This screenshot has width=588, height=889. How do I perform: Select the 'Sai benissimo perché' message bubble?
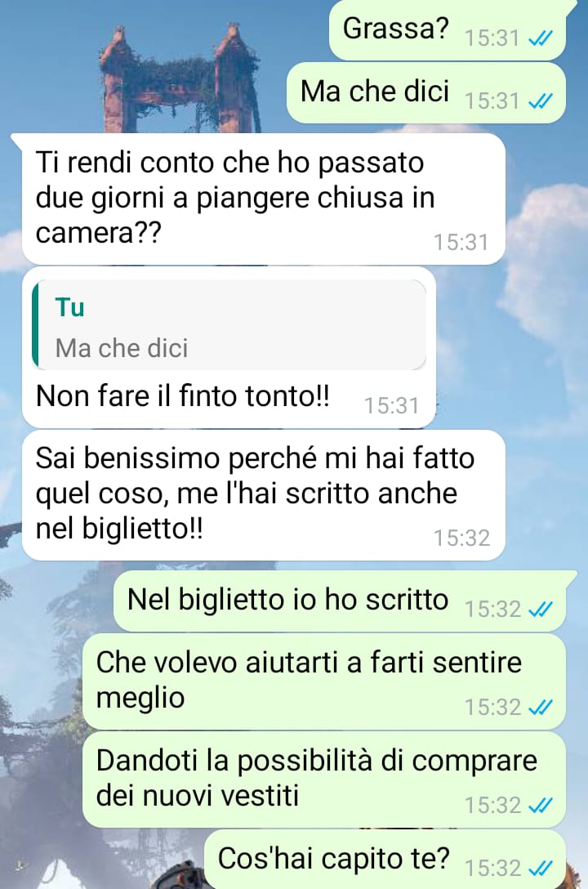pyautogui.click(x=264, y=495)
